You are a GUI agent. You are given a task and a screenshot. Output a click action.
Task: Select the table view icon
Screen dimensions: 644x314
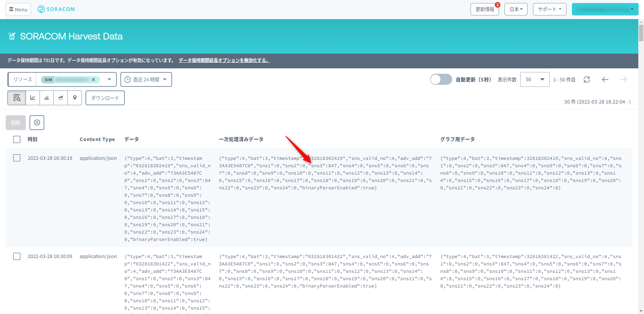(x=17, y=98)
